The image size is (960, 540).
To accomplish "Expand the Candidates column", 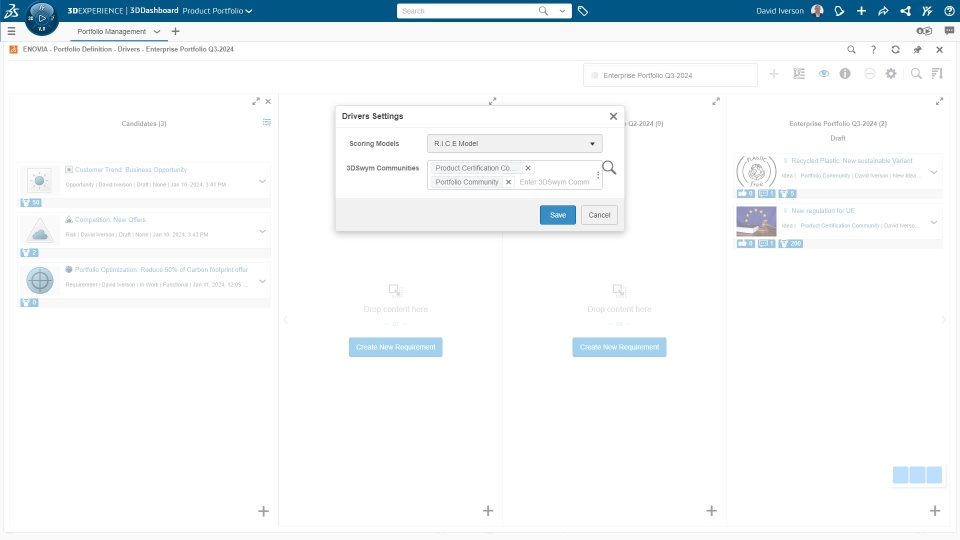I will (256, 102).
